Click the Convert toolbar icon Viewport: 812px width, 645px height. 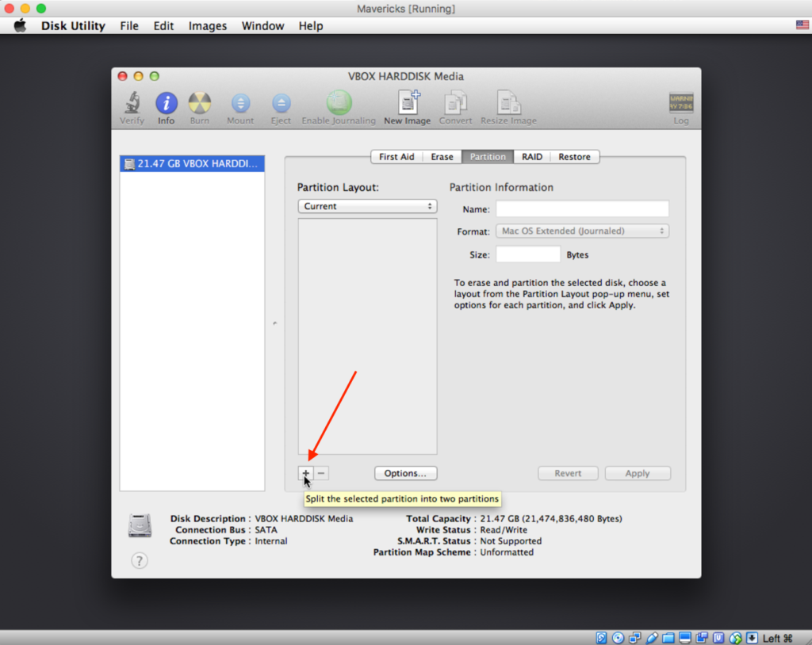tap(455, 104)
